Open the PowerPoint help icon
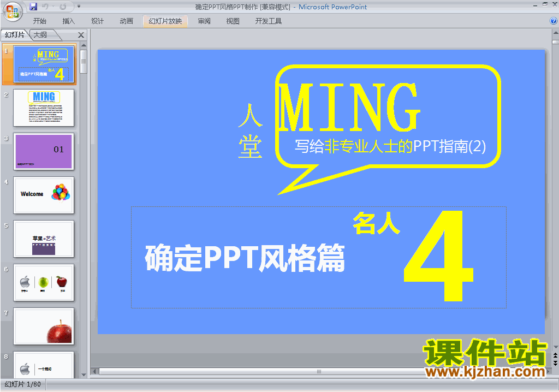The height and width of the screenshot is (392, 559). 554,21
